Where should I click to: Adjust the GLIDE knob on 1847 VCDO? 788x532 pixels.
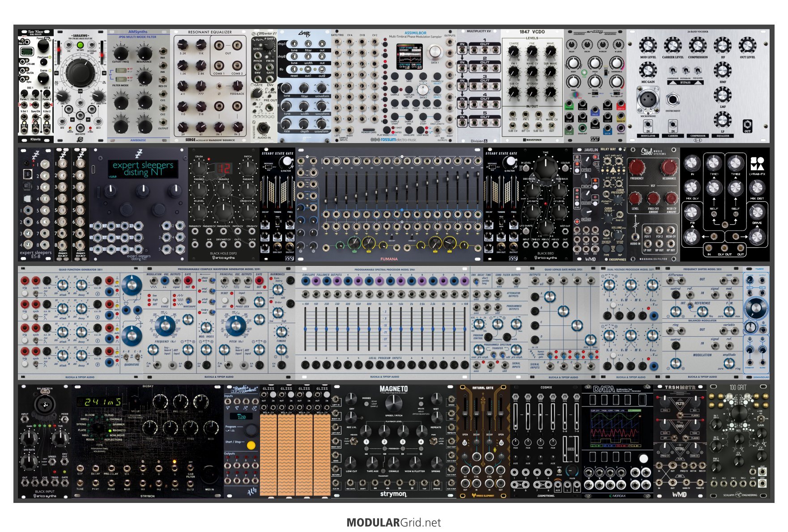(x=550, y=92)
